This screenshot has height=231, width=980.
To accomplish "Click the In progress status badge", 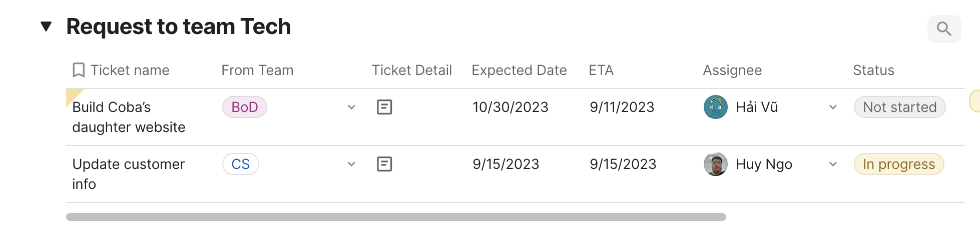I will [x=898, y=164].
